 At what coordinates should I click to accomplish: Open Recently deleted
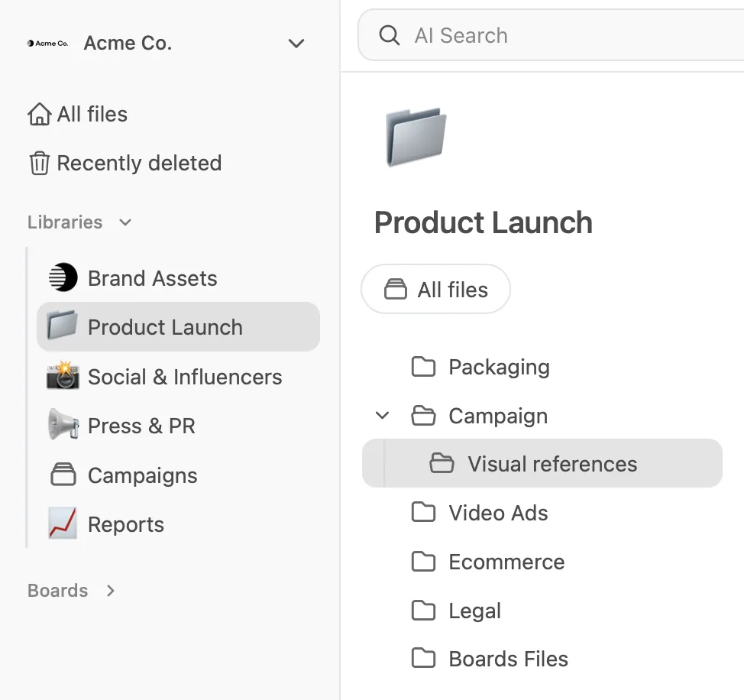coord(139,164)
